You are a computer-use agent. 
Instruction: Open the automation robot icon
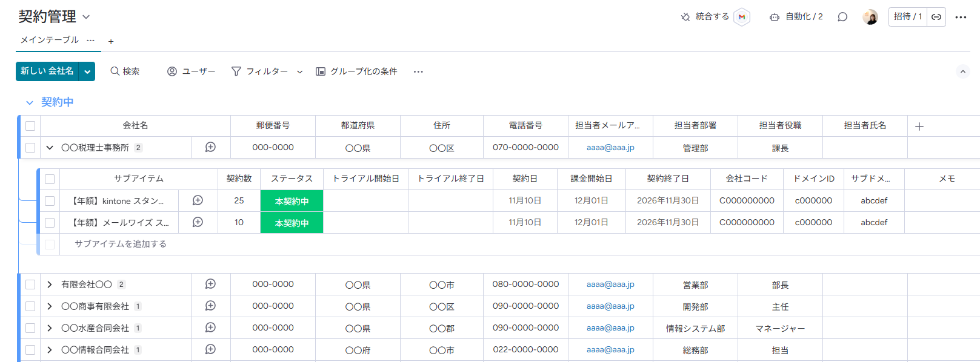point(774,17)
